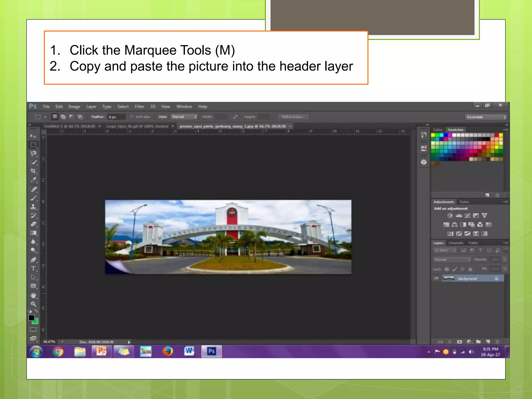Image resolution: width=532 pixels, height=399 pixels.
Task: Click the foreground color swatch
Action: click(x=31, y=318)
